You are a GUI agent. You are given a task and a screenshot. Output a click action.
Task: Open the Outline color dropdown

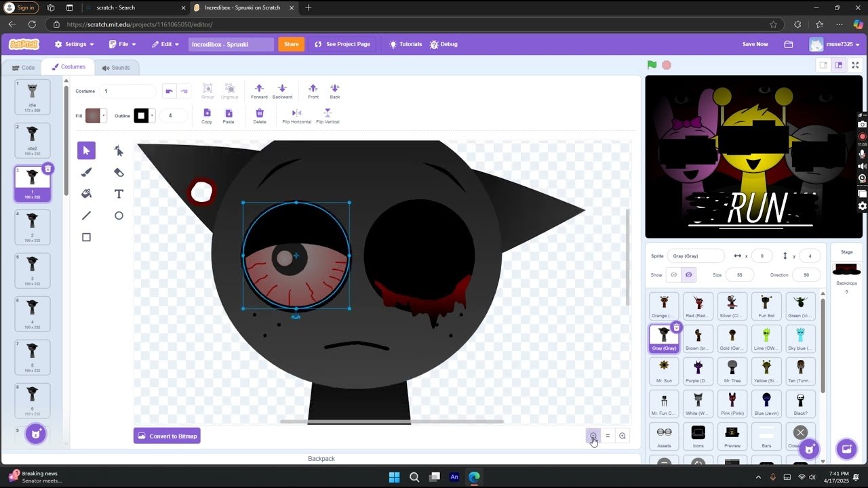coord(152,116)
